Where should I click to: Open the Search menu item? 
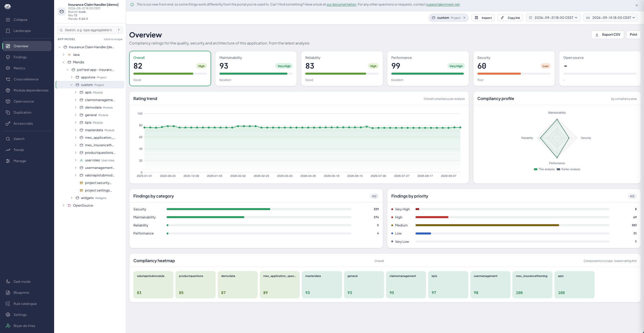(x=27, y=139)
